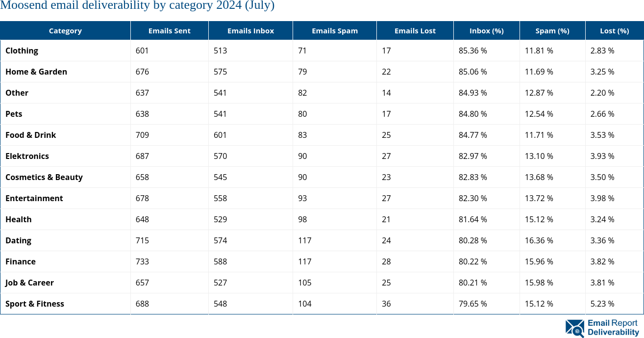Click Clothing spam percentage 11.81 %
Image resolution: width=644 pixels, height=338 pixels.
click(539, 51)
